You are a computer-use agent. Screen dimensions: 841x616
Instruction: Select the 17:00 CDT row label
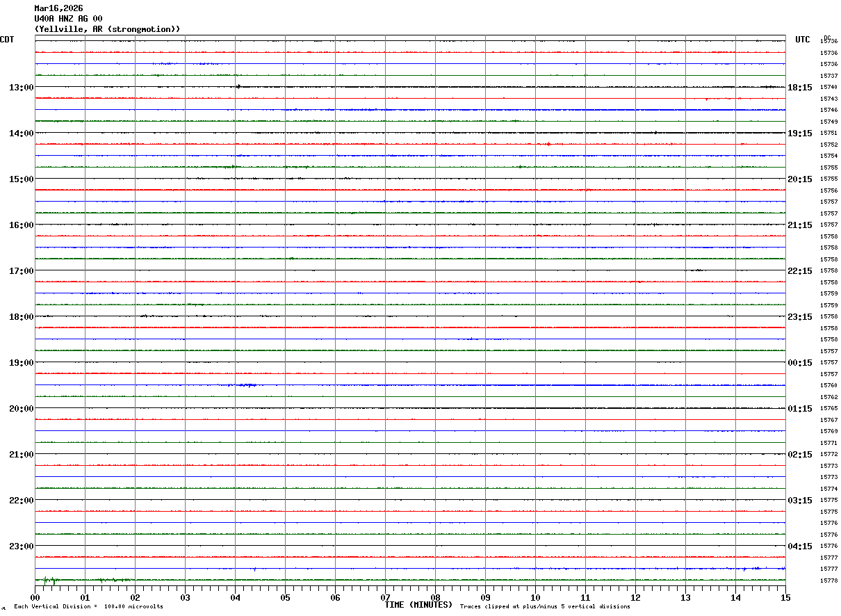coord(21,271)
